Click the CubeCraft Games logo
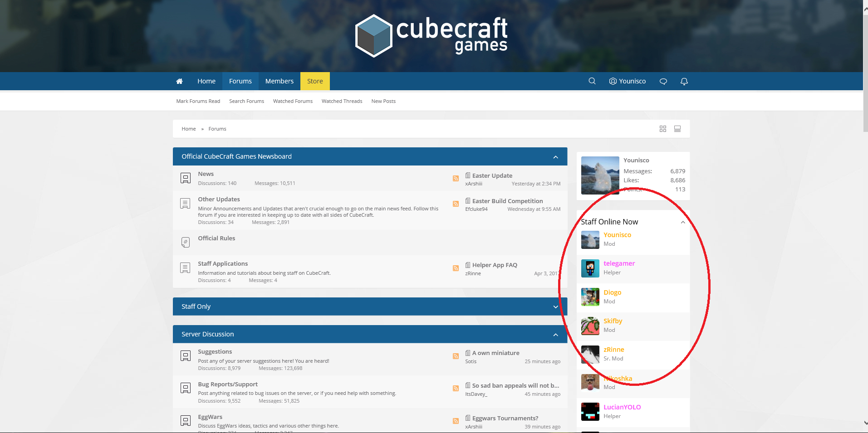Image resolution: width=868 pixels, height=433 pixels. click(431, 36)
